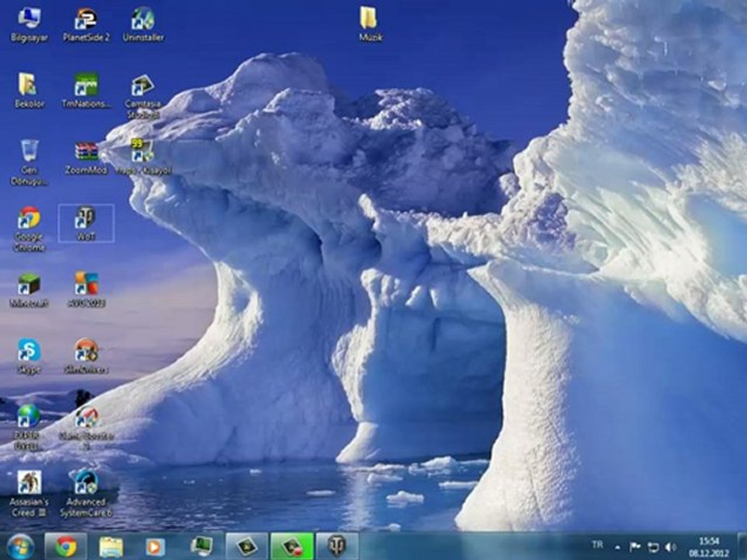Viewport: 747px width, 560px height.
Task: Click the Show Desktop strip at taskbar end
Action: pos(742,547)
